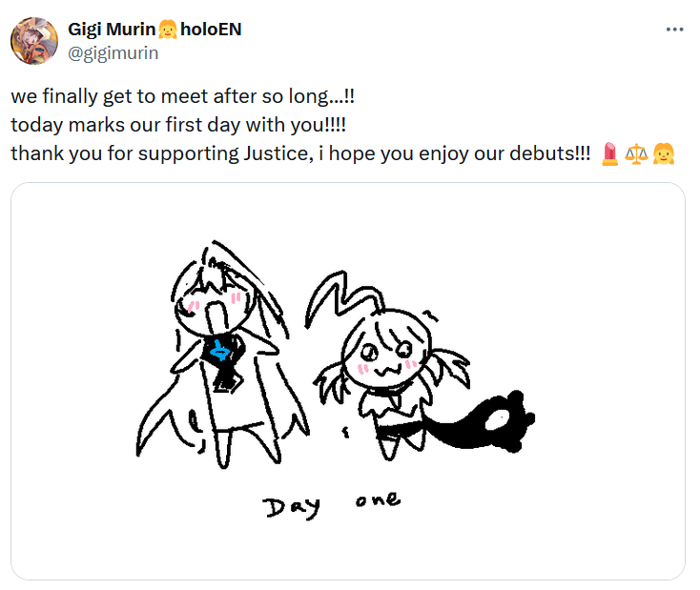Screen dimensions: 700x590
Task: Click the balance scales emoji in the tweet
Action: point(636,154)
